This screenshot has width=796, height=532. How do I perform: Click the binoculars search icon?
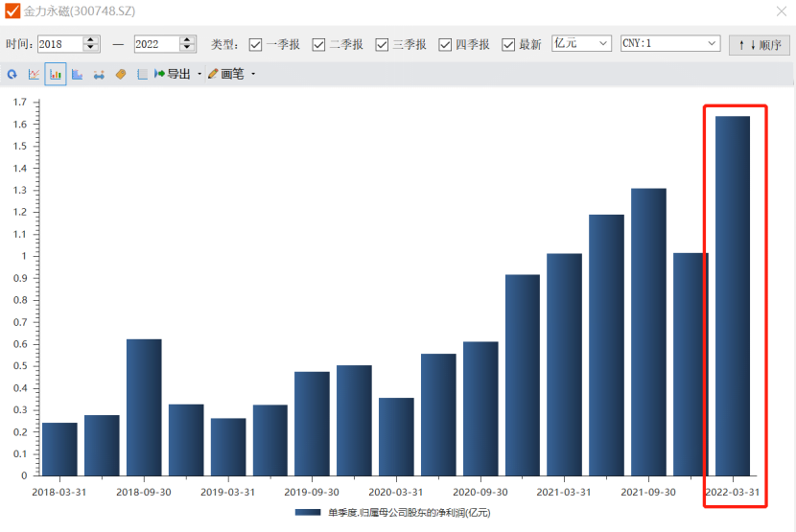99,74
